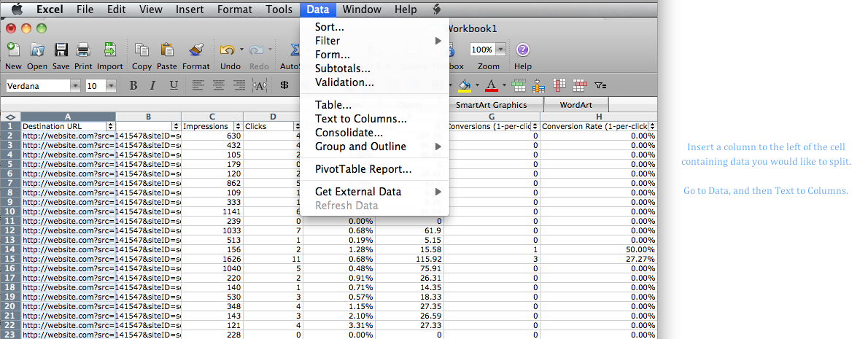Switch to WordArt tab
Image resolution: width=868 pixels, height=339 pixels.
pos(576,104)
